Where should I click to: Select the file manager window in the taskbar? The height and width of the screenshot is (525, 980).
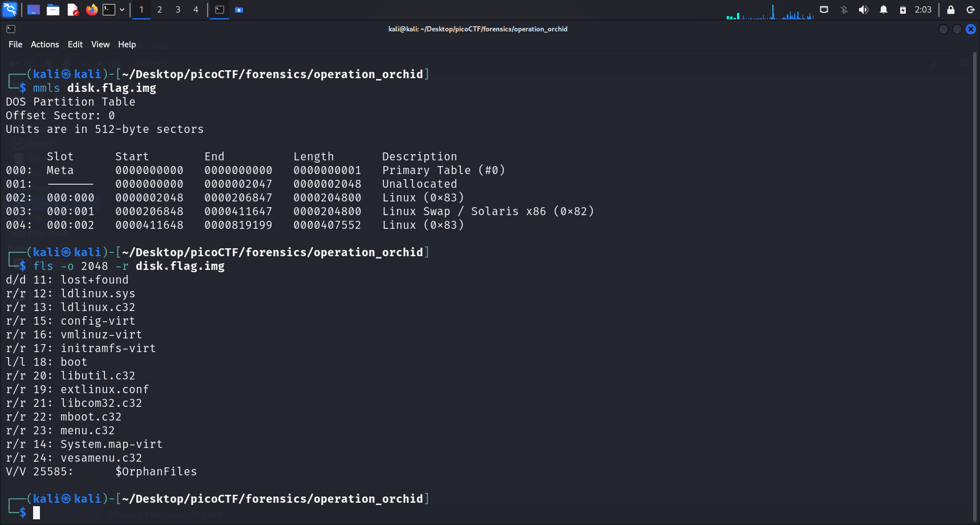coord(239,10)
